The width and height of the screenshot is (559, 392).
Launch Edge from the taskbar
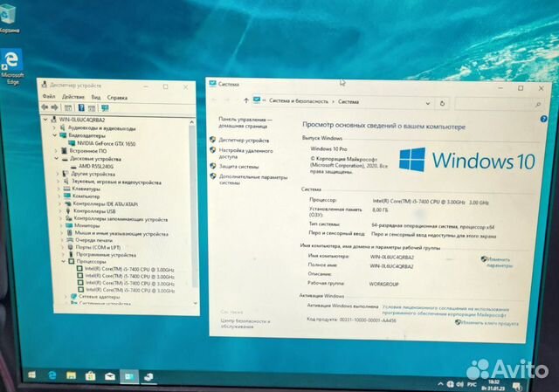(52, 375)
